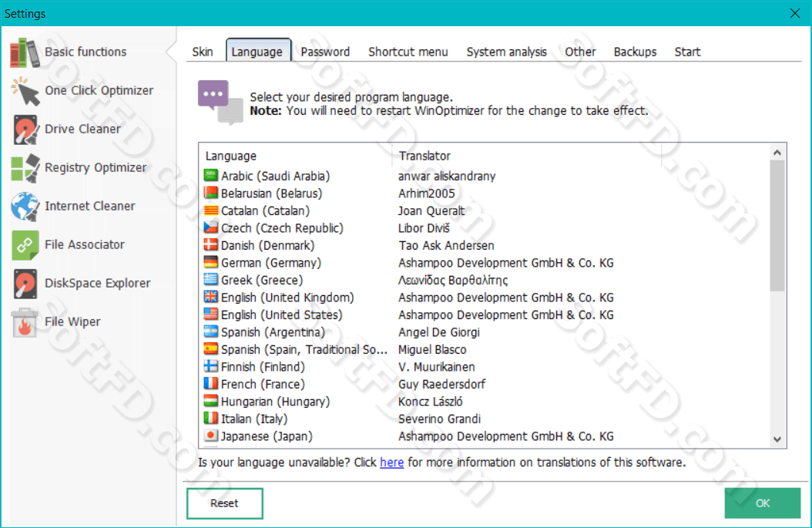Choose 'German (Germany)' language text
This screenshot has width=812, height=528.
(x=271, y=263)
